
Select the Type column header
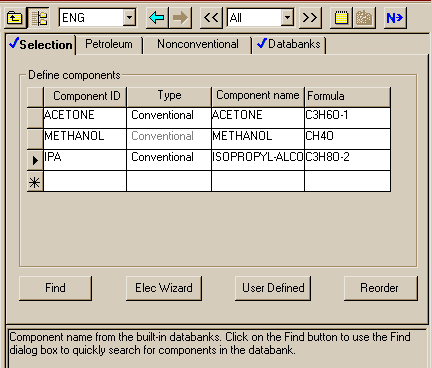point(169,97)
